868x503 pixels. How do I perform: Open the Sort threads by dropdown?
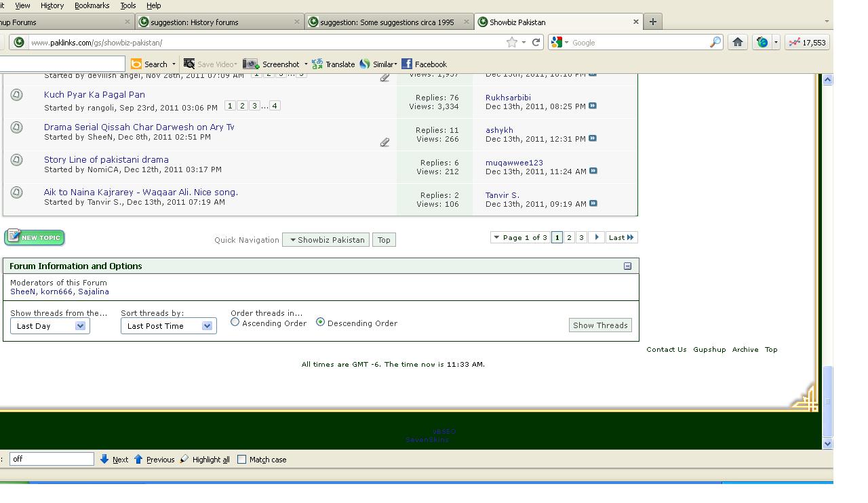pos(168,326)
